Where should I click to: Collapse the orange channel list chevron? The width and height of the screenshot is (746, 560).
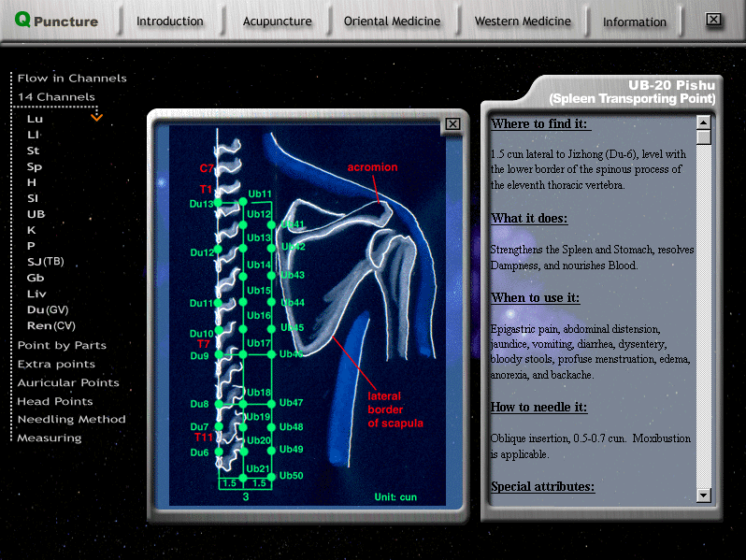96,118
